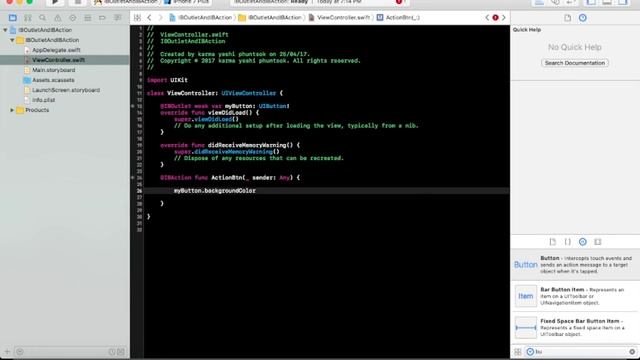Screen dimensions: 640x360
Task: Show the Object library circle icon
Action: click(x=582, y=242)
